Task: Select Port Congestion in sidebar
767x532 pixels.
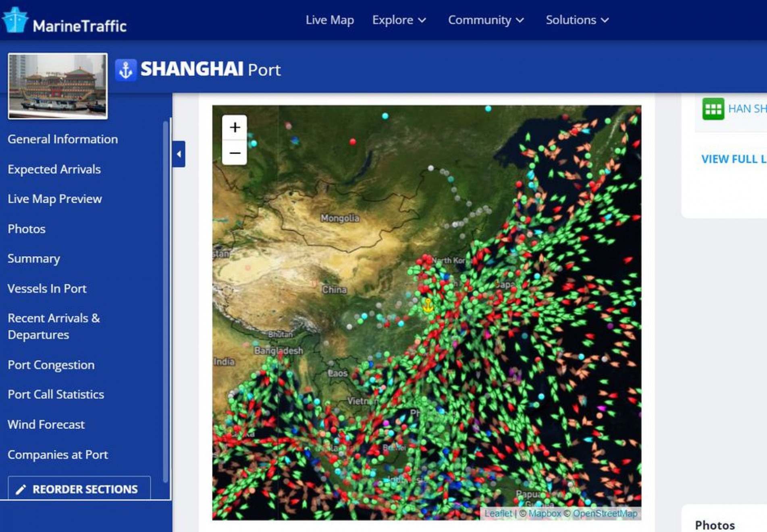Action: [51, 365]
